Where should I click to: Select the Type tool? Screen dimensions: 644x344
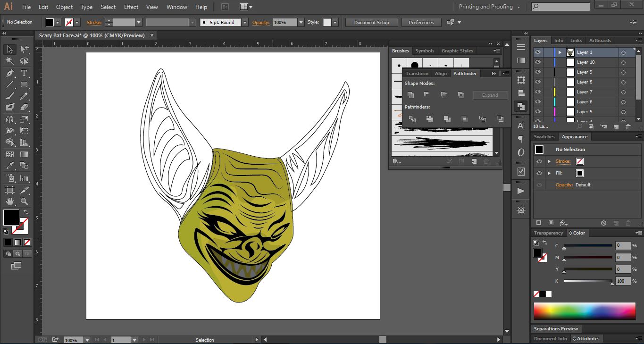tap(24, 73)
